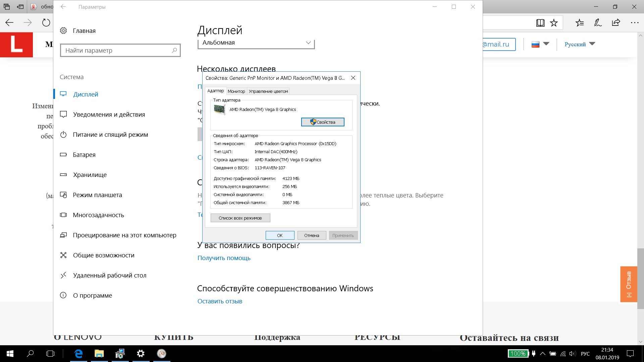
Task: Expand Русский language dropdown
Action: (x=580, y=44)
